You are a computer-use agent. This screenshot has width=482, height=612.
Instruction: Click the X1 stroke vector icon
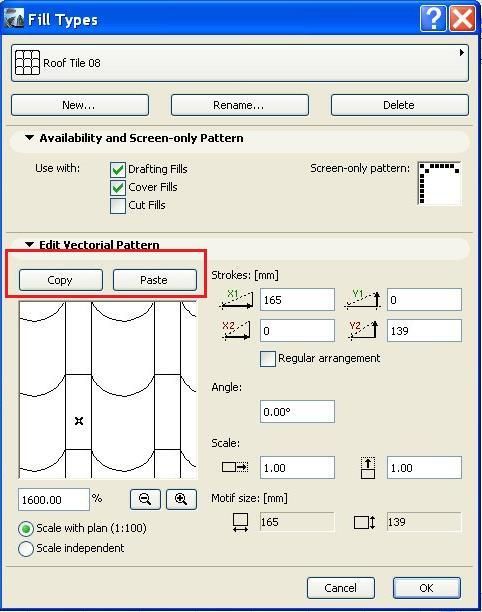[x=237, y=300]
